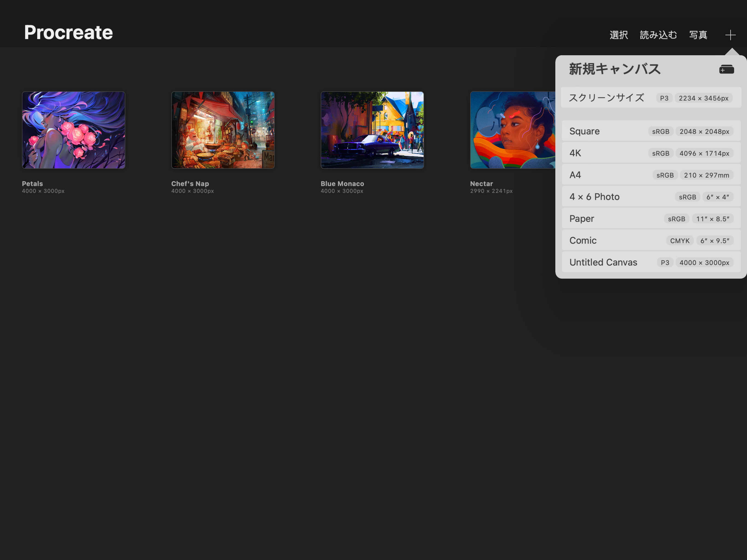Tap the 読み込む import button
747x560 pixels.
click(658, 35)
